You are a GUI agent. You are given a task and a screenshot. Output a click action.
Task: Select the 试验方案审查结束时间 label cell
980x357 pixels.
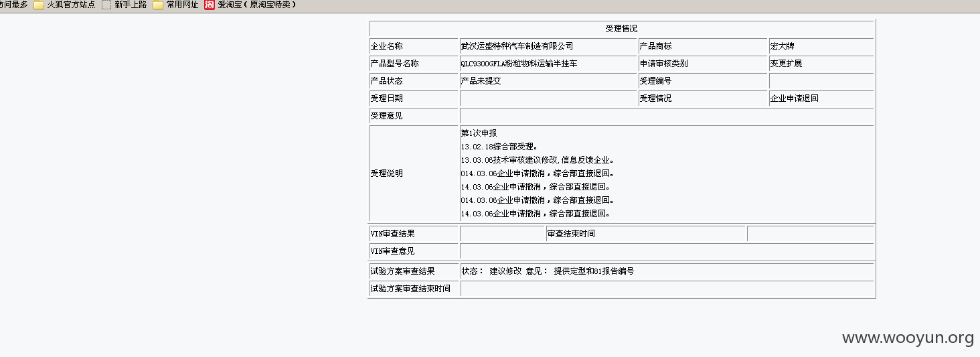pyautogui.click(x=414, y=289)
